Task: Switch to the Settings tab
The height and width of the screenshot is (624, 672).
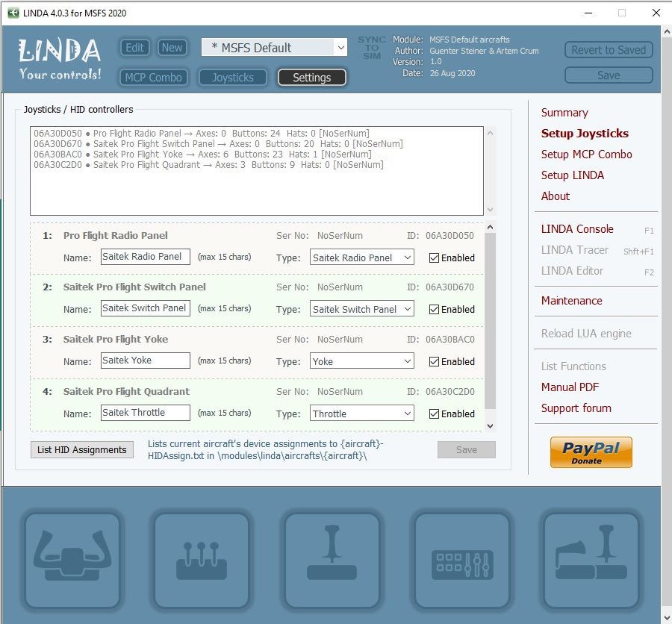Action: [311, 78]
